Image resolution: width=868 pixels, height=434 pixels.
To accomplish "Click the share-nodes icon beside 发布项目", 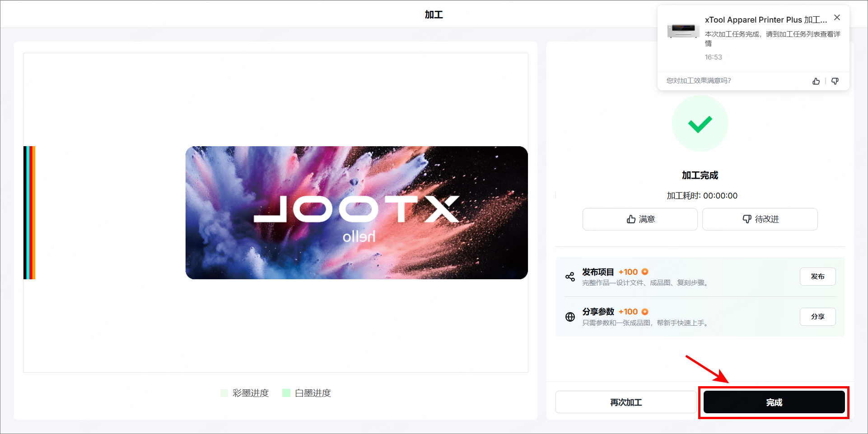I will tap(570, 277).
